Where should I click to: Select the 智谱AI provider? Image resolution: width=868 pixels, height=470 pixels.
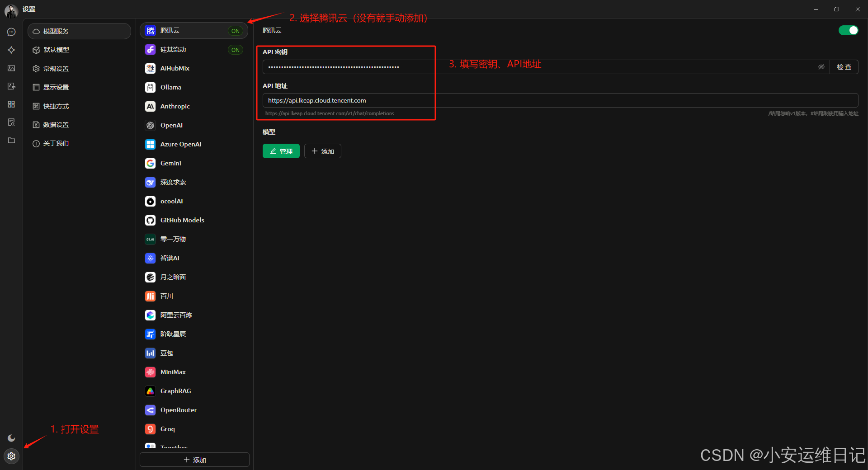(x=193, y=258)
